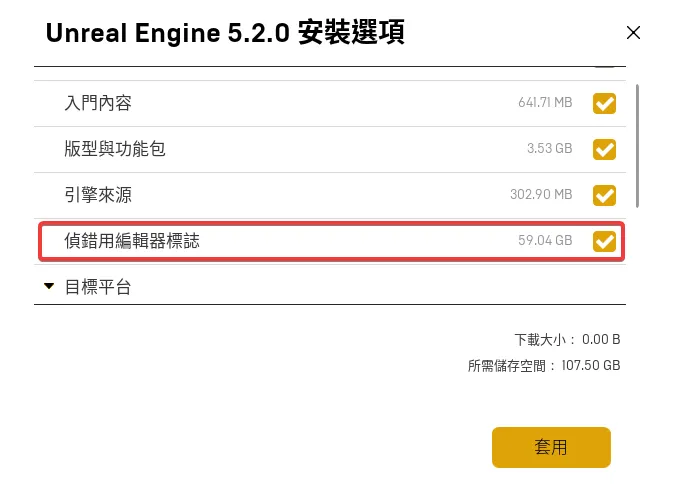
Task: Click the 目標平台 section heading
Action: [98, 287]
